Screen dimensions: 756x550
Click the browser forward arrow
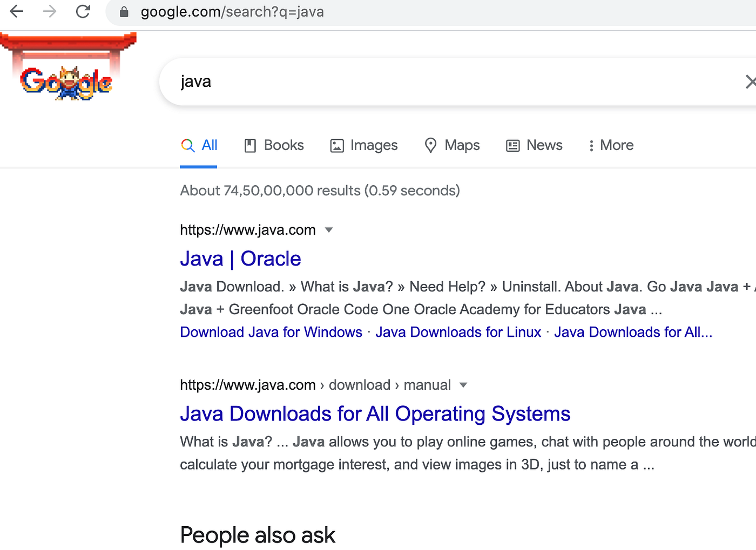[x=50, y=11]
